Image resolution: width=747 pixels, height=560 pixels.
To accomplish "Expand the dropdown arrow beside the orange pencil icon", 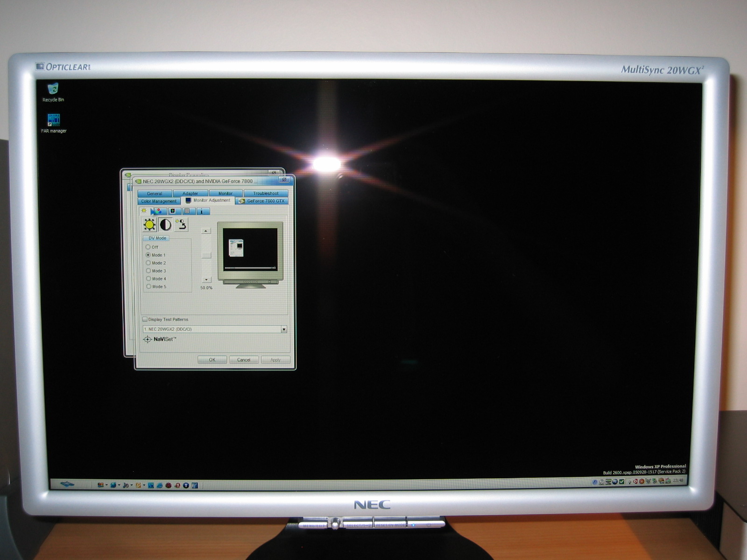I will [x=144, y=485].
